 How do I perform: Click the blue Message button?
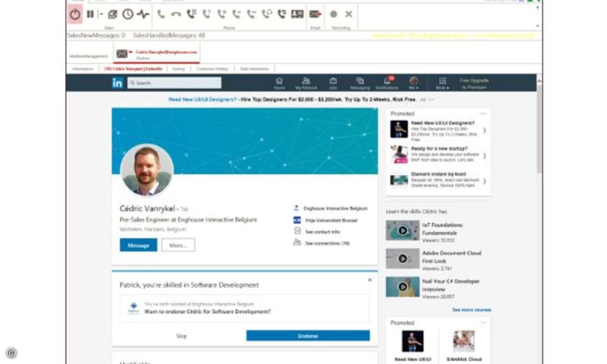click(x=139, y=245)
